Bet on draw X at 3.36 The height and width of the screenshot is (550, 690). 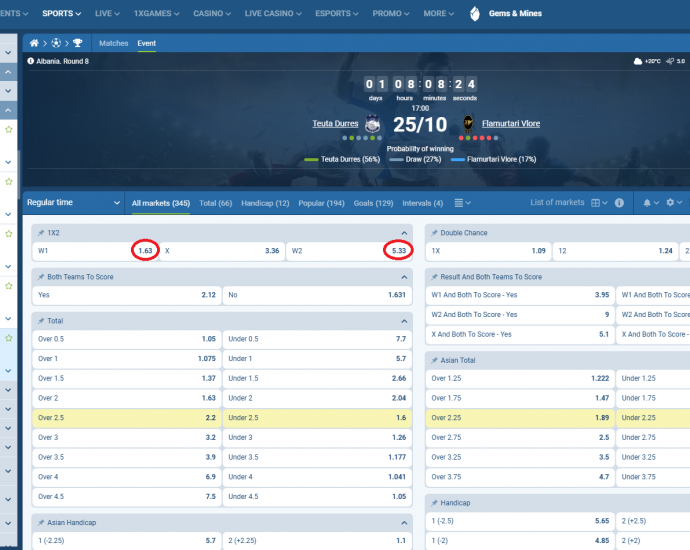(222, 251)
